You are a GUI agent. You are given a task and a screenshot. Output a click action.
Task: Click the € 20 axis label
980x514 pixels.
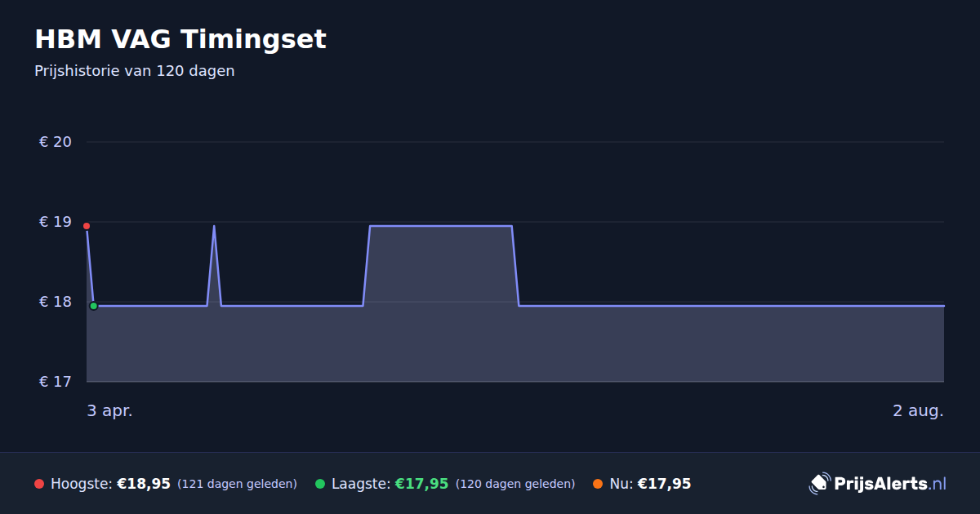(x=56, y=142)
